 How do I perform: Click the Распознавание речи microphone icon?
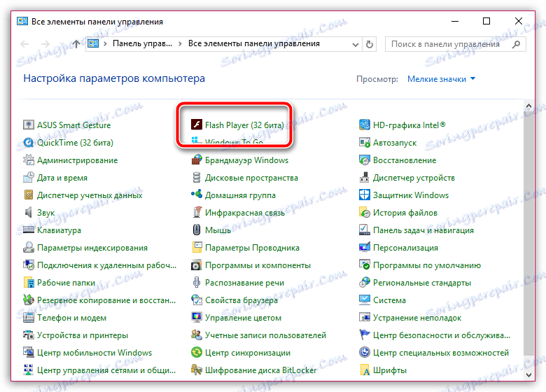coord(197,282)
